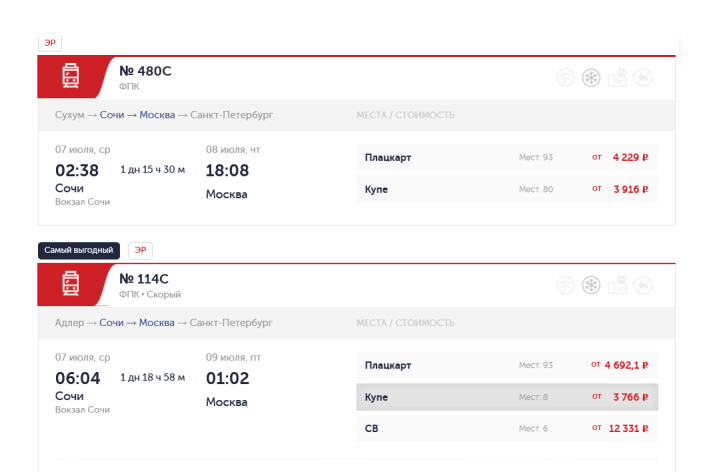This screenshot has height=476, width=720.
Task: Click the Wi-Fi icon for train 480С
Action: click(x=565, y=78)
